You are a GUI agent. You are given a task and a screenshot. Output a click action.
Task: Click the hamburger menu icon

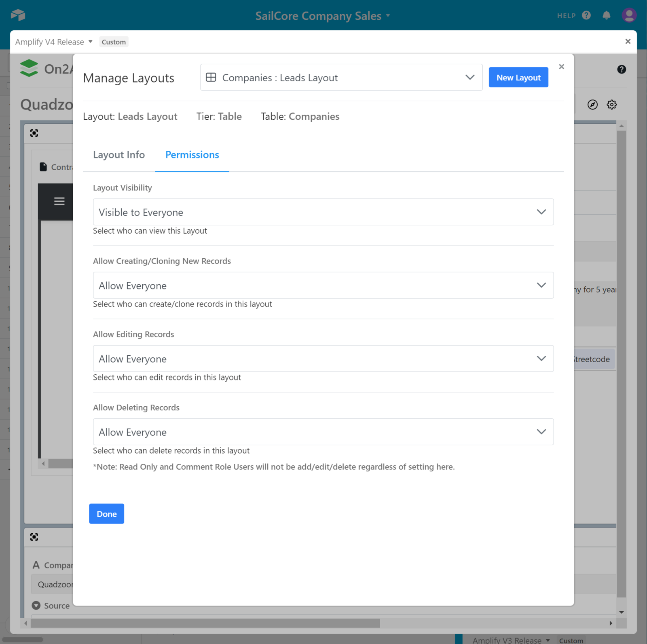pyautogui.click(x=59, y=201)
